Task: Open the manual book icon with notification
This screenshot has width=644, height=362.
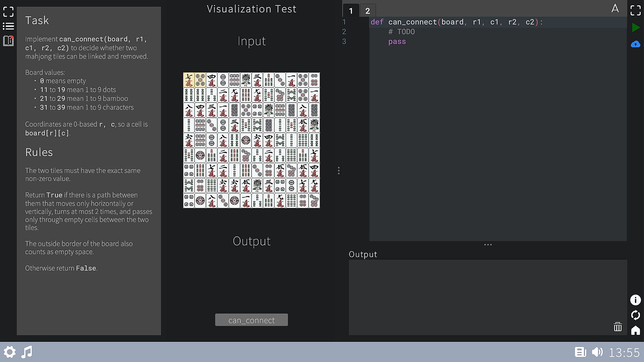Action: click(x=8, y=41)
